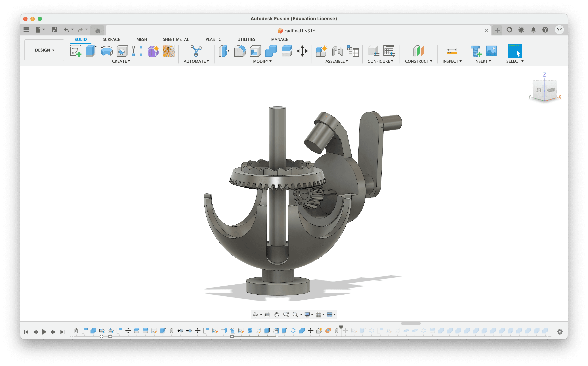Click the FRONT face of the ViewCube

click(551, 90)
